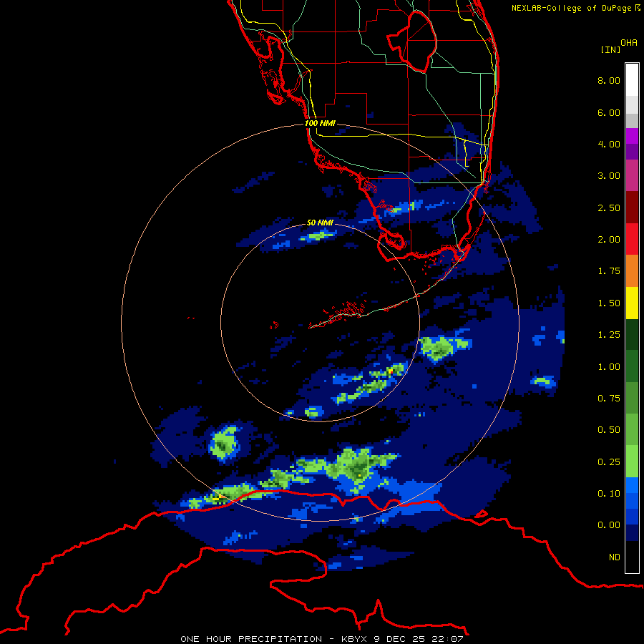Click the 1.00 legend value
The height and width of the screenshot is (644, 644).
[x=609, y=367]
